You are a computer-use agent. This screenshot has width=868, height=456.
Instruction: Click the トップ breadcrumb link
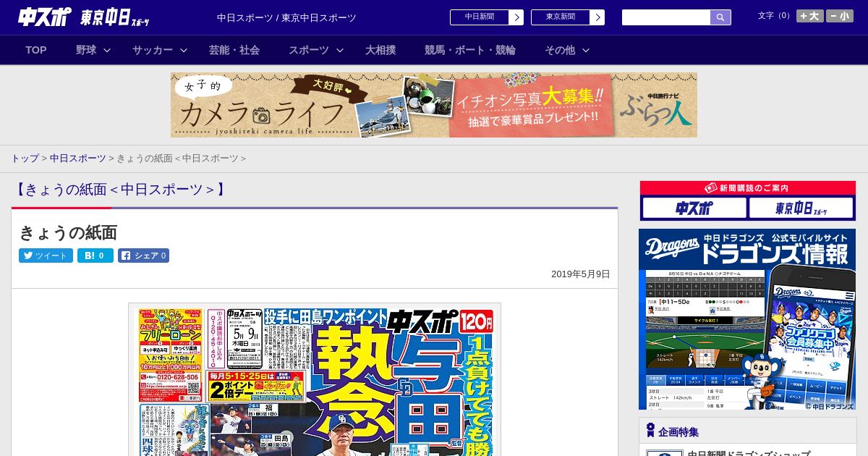click(25, 159)
